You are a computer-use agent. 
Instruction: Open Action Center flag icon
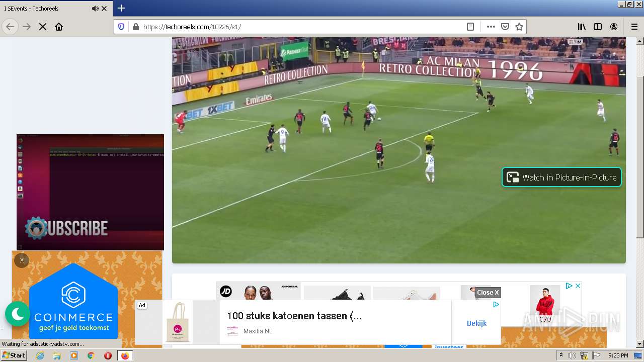pos(596,355)
